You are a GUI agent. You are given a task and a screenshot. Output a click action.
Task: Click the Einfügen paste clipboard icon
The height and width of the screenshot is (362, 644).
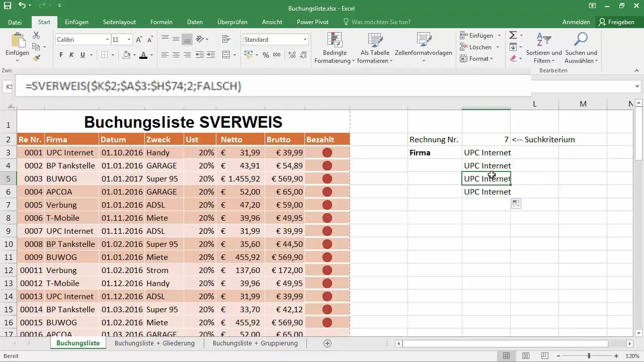click(17, 40)
